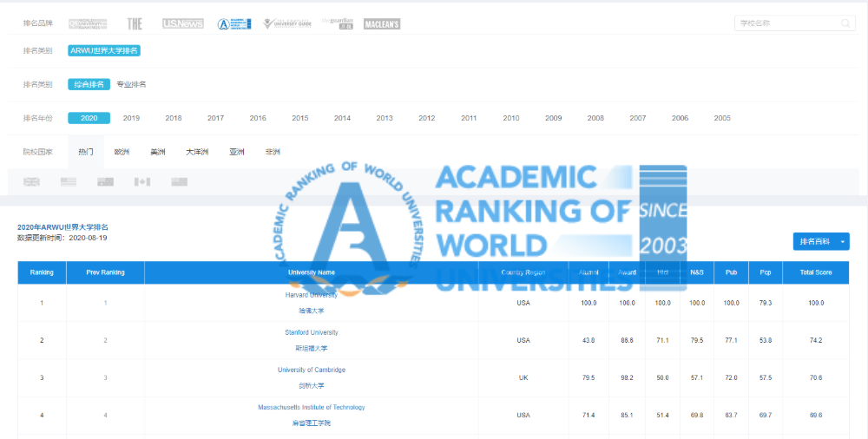Select the QS World University Rankings logo
The image size is (868, 439).
coord(88,23)
